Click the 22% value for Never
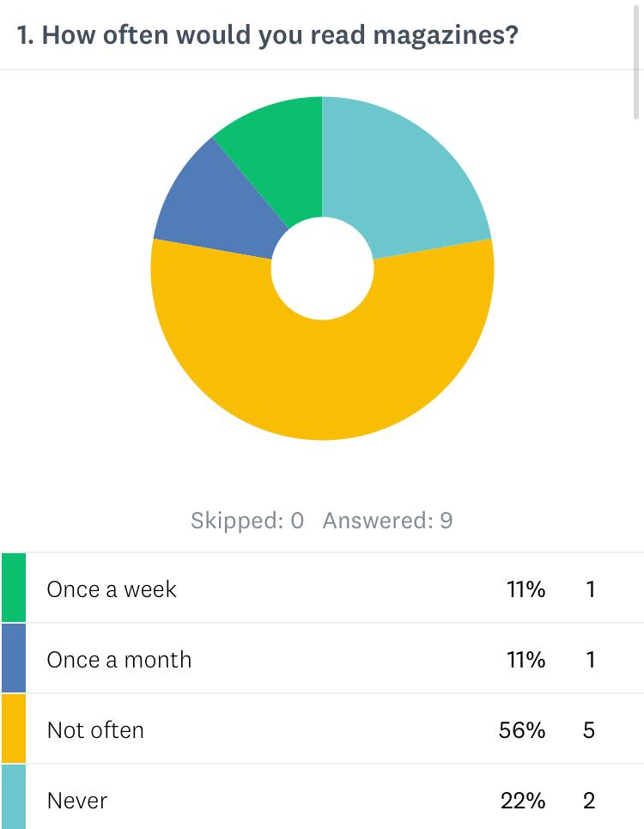 (x=522, y=801)
